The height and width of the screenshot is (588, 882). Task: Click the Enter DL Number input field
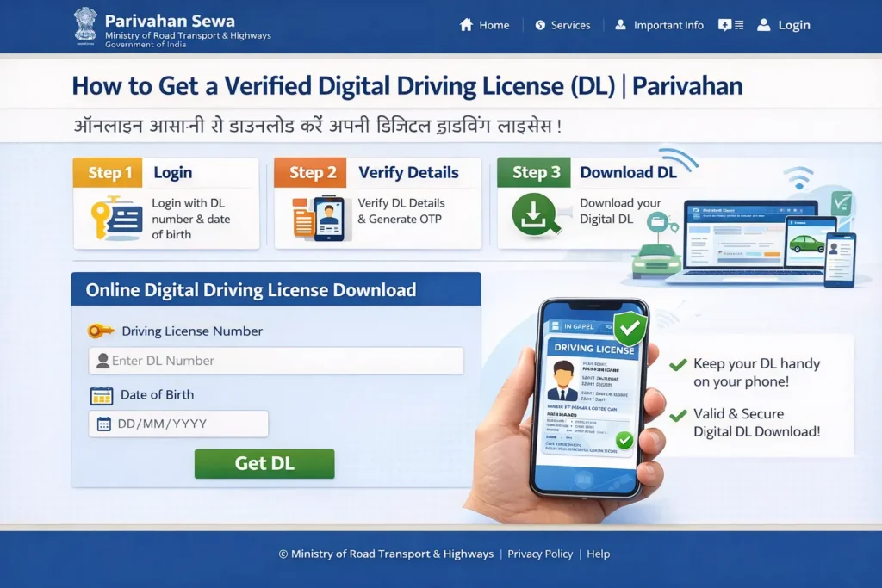click(x=276, y=361)
